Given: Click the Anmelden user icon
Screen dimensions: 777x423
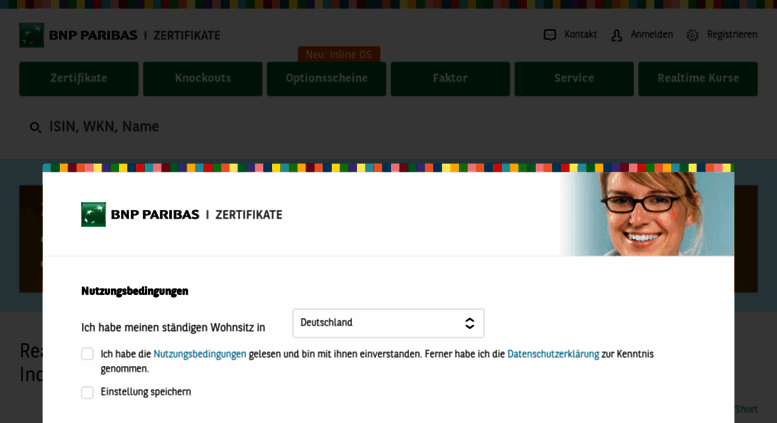Looking at the screenshot, I should click(616, 35).
